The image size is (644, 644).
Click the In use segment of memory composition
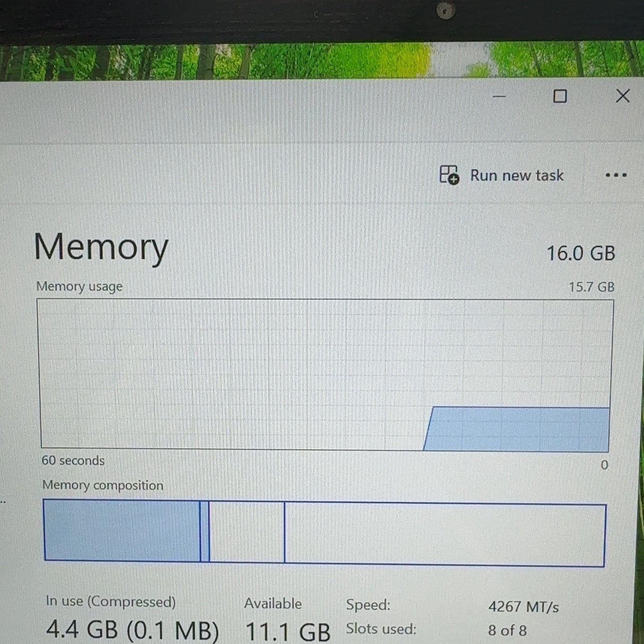coord(122,530)
